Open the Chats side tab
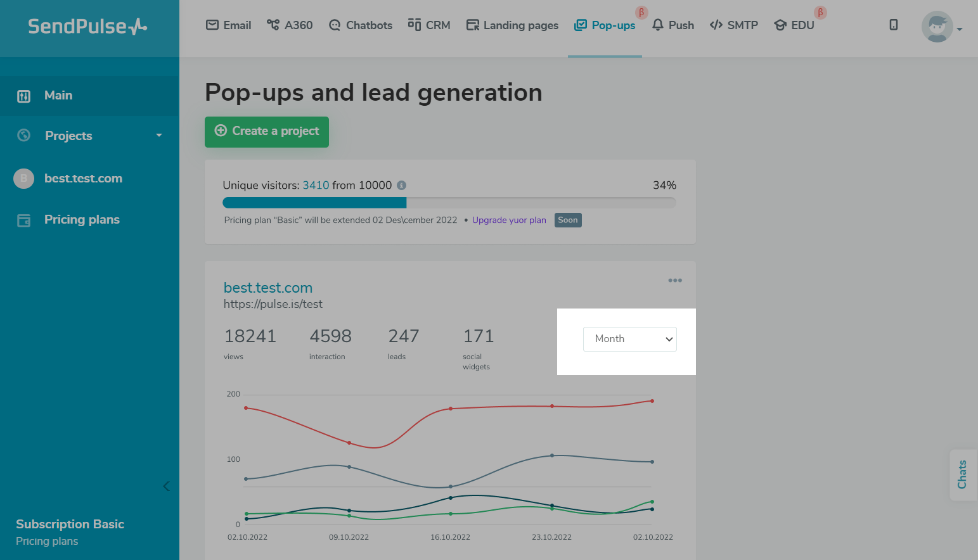This screenshot has width=978, height=560. (x=963, y=474)
